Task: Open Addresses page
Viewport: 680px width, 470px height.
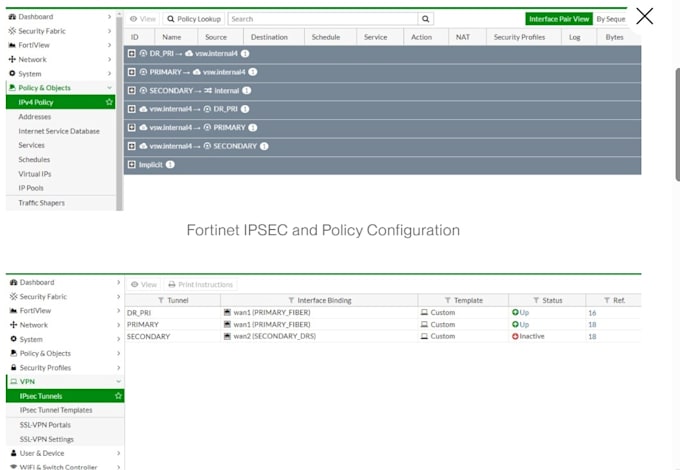Action: coord(35,117)
